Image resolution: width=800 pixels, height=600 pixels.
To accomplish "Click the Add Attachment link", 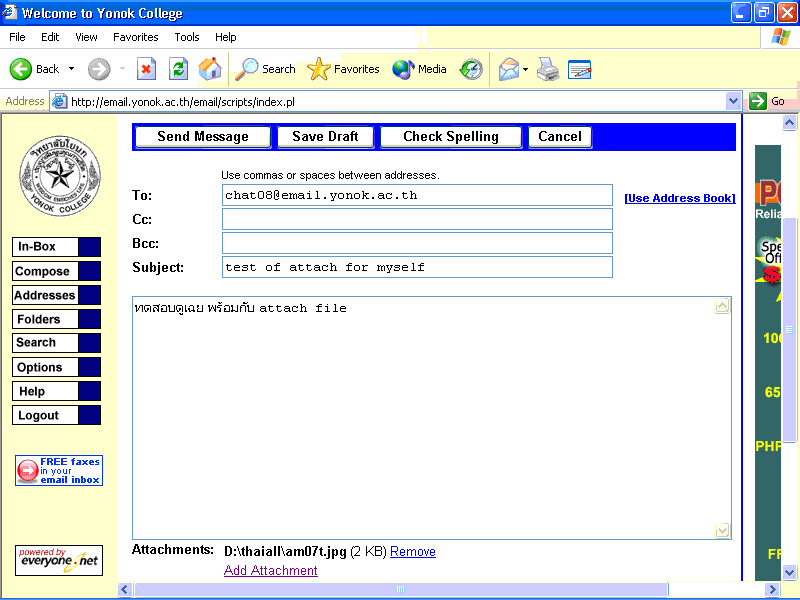I will pyautogui.click(x=270, y=570).
